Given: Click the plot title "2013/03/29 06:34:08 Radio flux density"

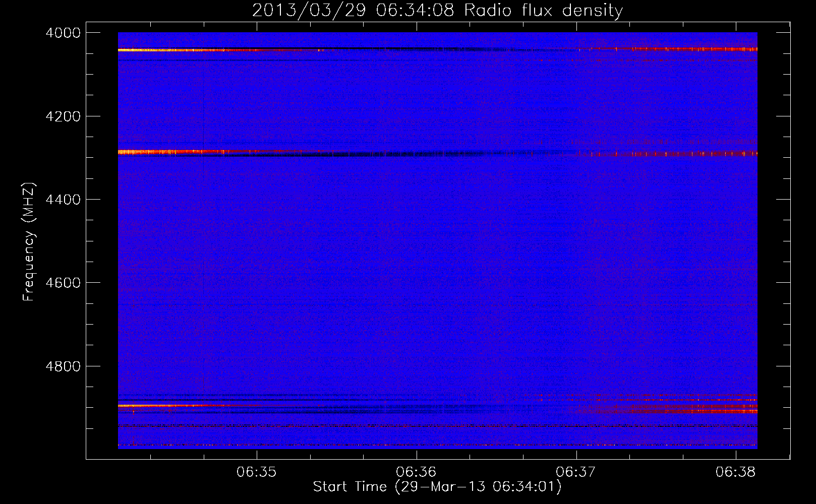Looking at the screenshot, I should point(437,10).
